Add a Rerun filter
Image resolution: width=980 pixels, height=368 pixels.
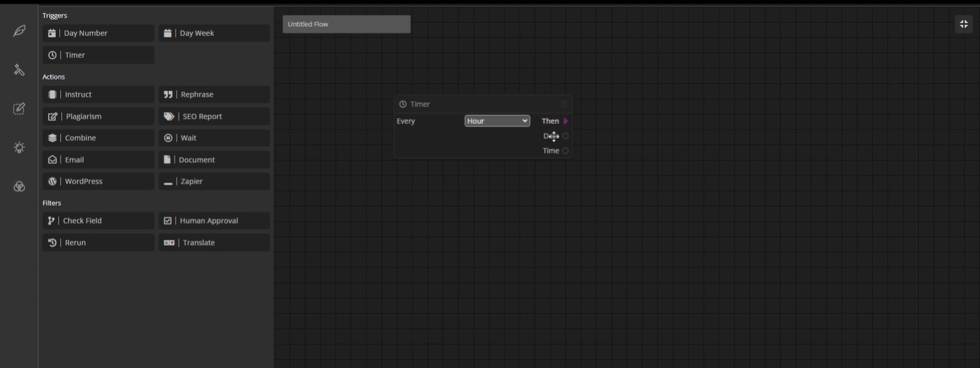[x=98, y=243]
